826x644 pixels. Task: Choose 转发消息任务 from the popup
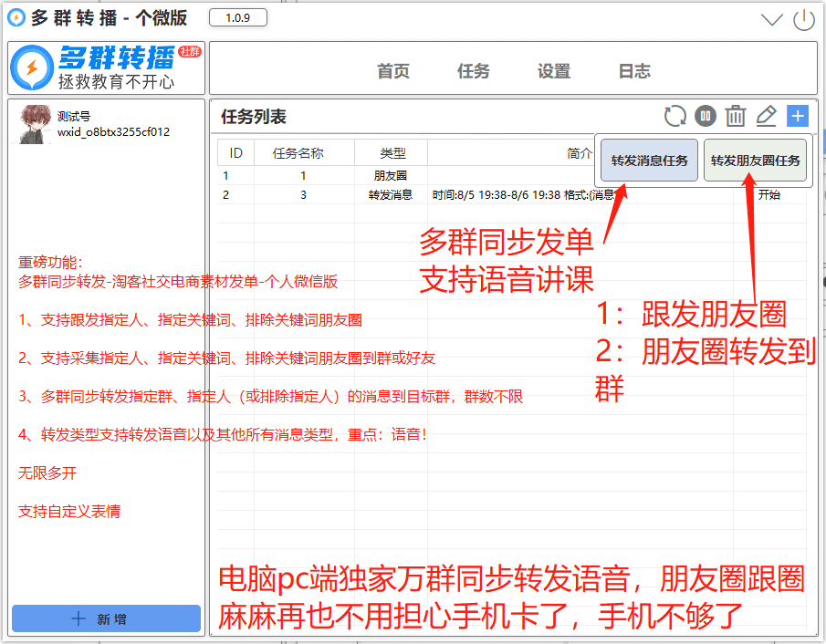649,160
